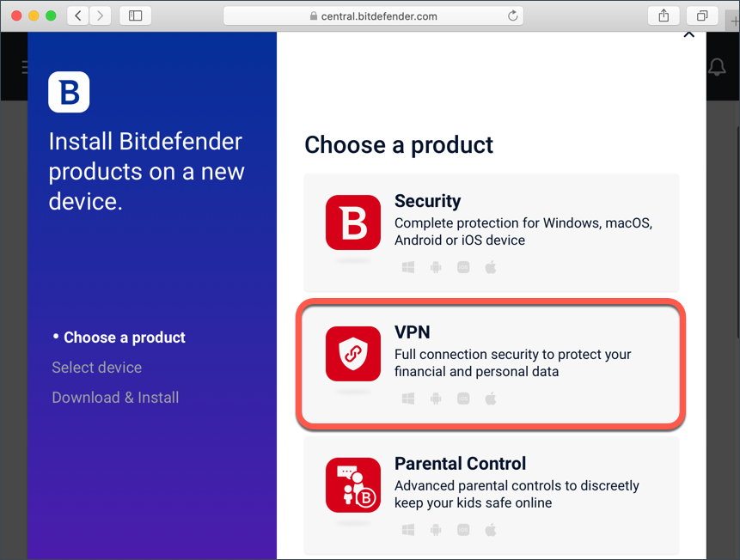Viewport: 740px width, 560px height.
Task: Choose the VPN product card title
Action: point(412,332)
